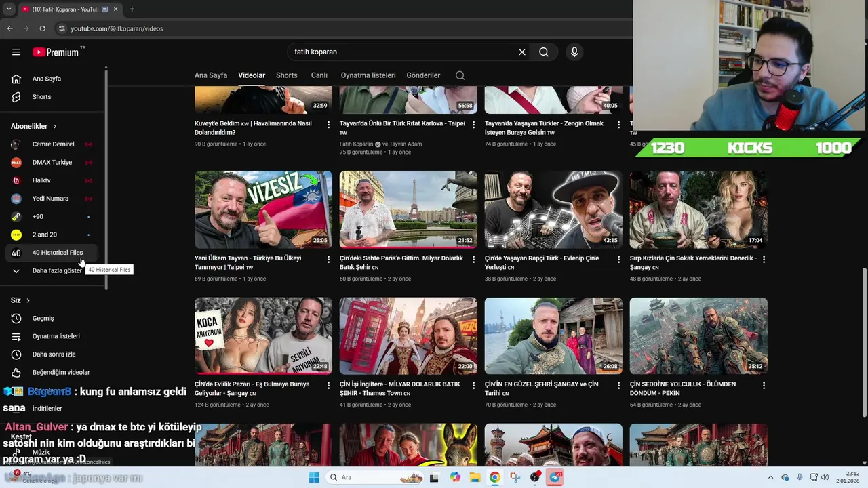Open more options for 'ÇİN SEDDİ'NE YOLCULUK' video
Image resolution: width=868 pixels, height=488 pixels.
click(764, 385)
